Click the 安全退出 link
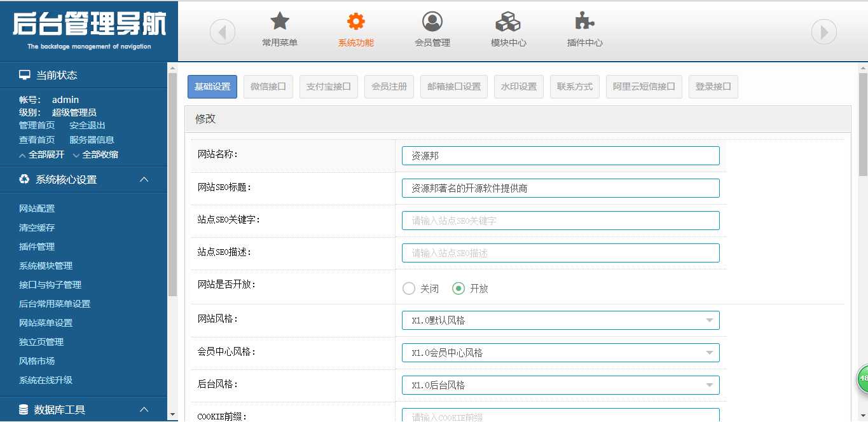 coord(87,125)
